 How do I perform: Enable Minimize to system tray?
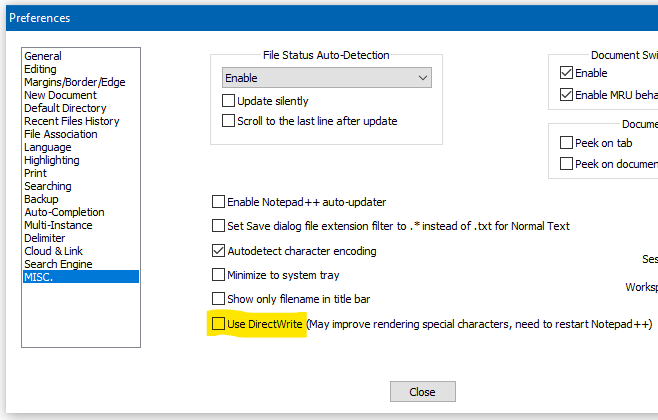(218, 275)
